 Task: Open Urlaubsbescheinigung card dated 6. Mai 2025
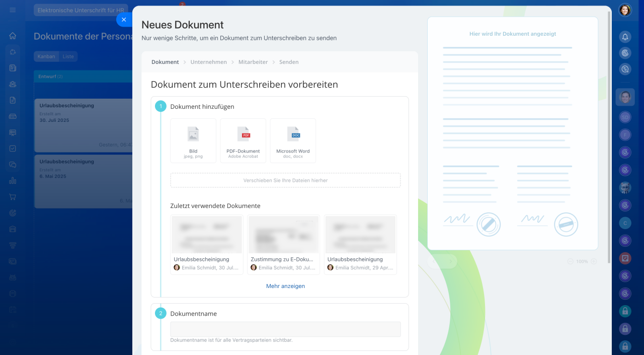(84, 181)
